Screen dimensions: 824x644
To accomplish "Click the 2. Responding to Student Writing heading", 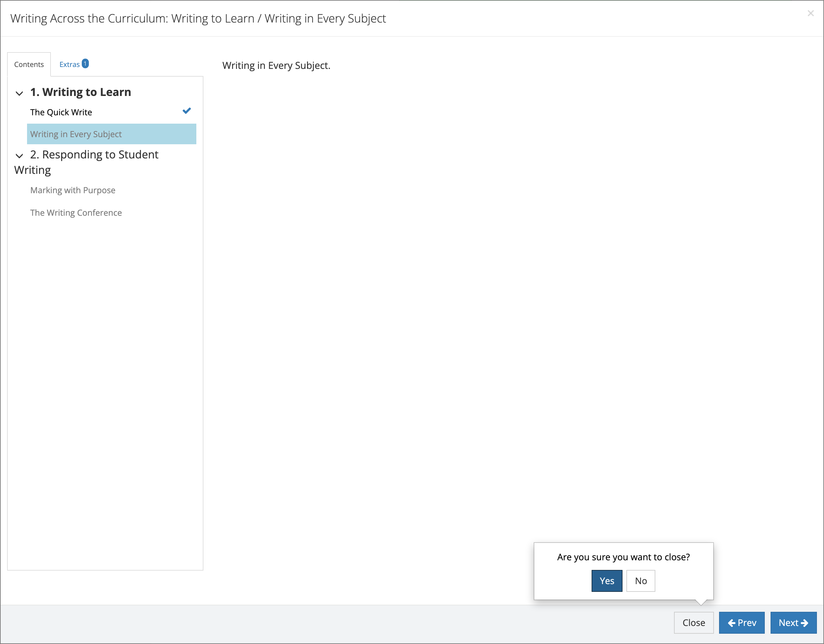I will [86, 162].
